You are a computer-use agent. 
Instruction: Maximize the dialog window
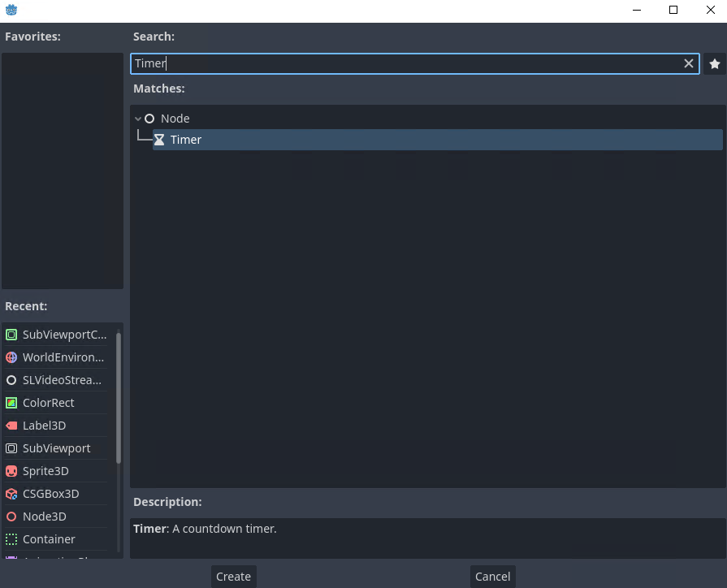[x=673, y=10]
